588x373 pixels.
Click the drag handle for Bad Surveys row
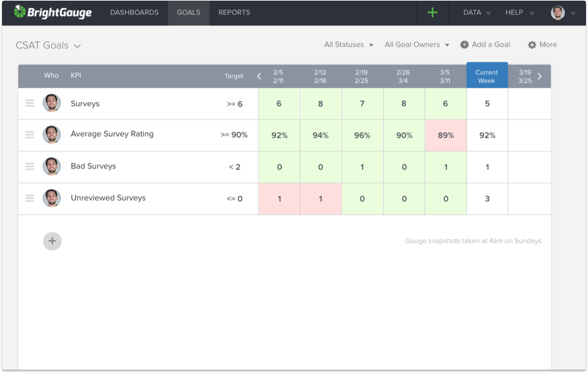pos(30,166)
